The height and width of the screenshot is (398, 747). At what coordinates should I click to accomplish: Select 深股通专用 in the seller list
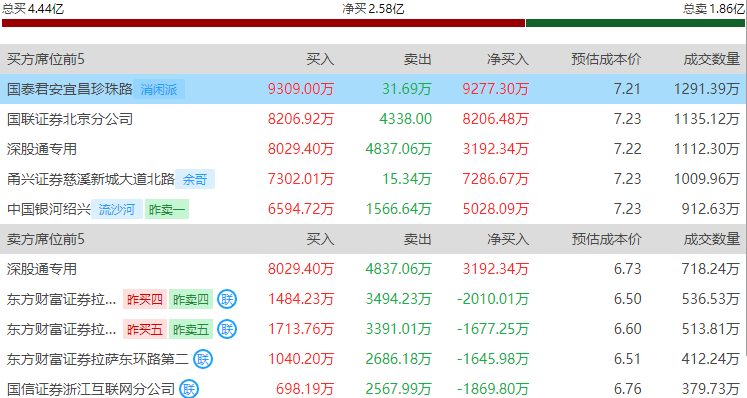click(x=42, y=269)
